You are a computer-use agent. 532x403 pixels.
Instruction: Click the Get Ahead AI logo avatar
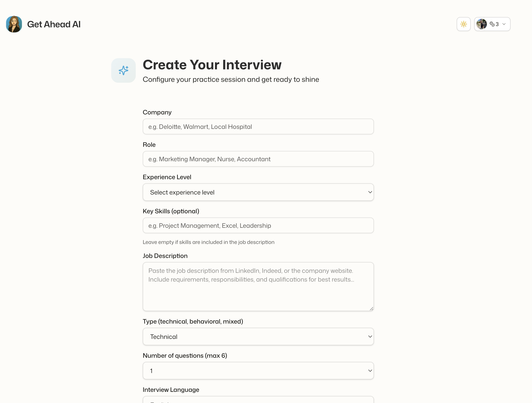pos(14,24)
